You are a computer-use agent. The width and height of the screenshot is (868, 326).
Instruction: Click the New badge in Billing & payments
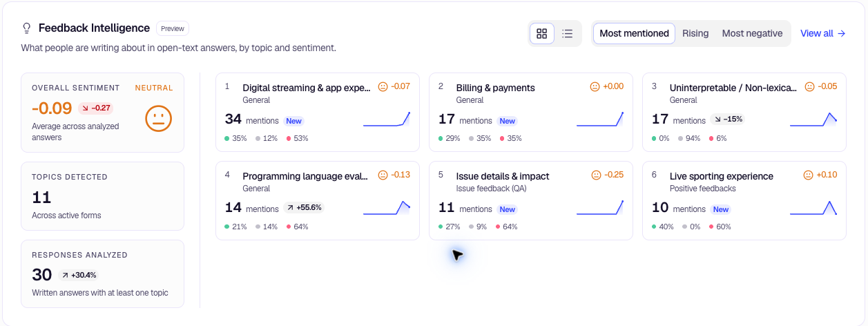pyautogui.click(x=508, y=121)
